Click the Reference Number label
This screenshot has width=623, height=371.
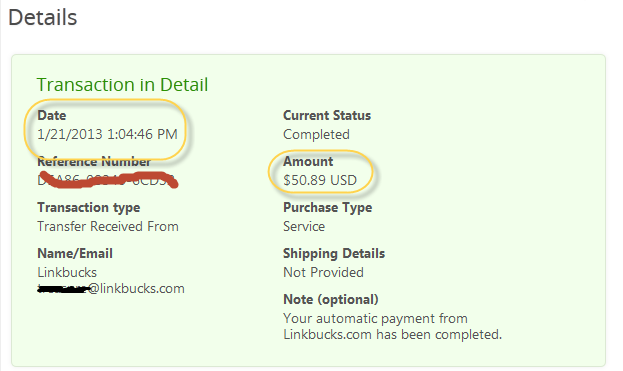[x=94, y=161]
